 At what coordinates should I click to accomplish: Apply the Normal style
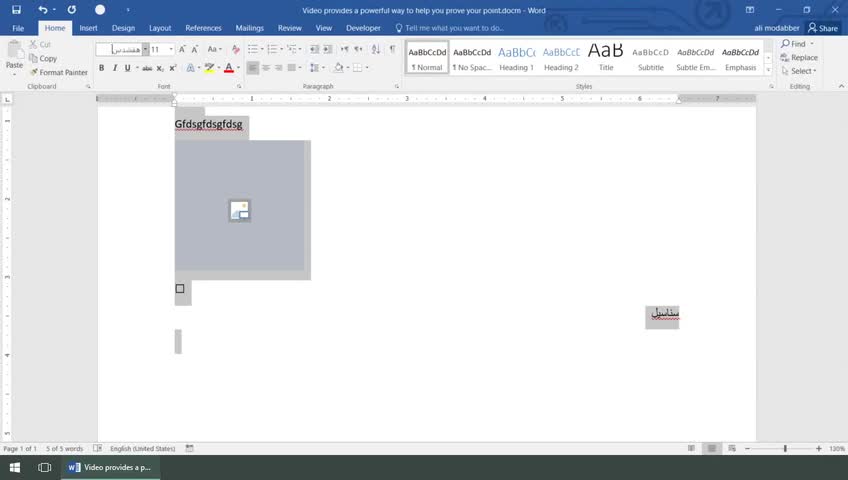427,57
